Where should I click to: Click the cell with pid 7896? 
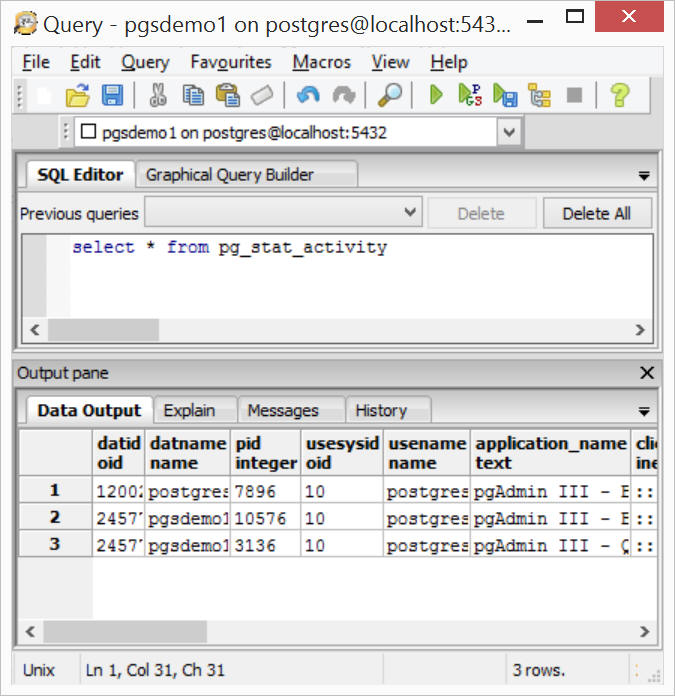click(x=265, y=490)
